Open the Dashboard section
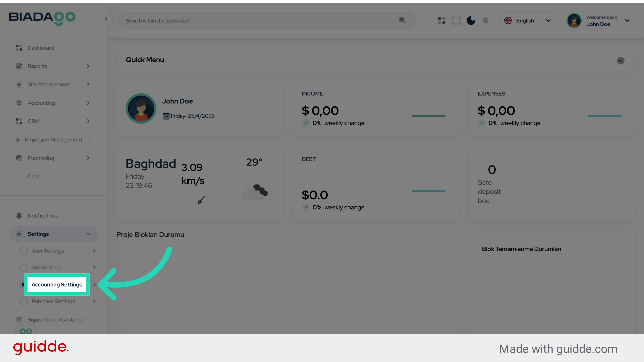This screenshot has height=362, width=644. [40, 48]
